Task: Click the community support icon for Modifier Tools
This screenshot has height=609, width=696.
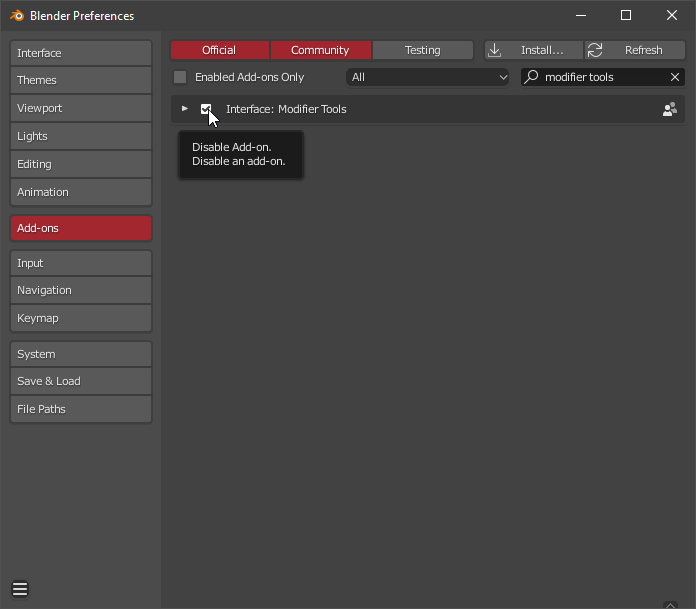Action: pos(669,109)
